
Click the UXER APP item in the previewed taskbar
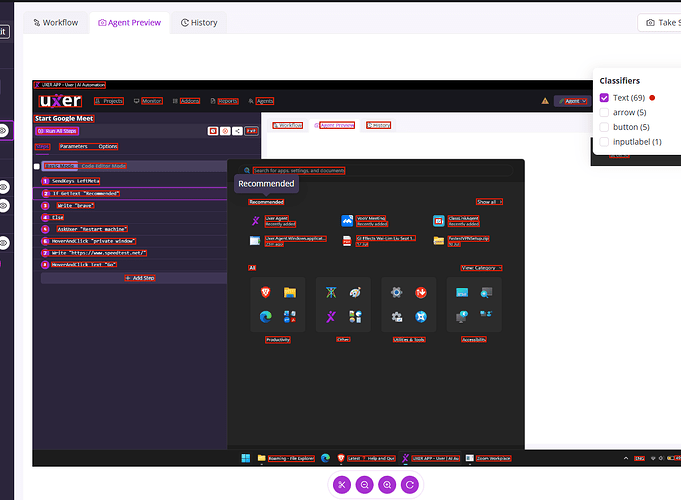430,458
